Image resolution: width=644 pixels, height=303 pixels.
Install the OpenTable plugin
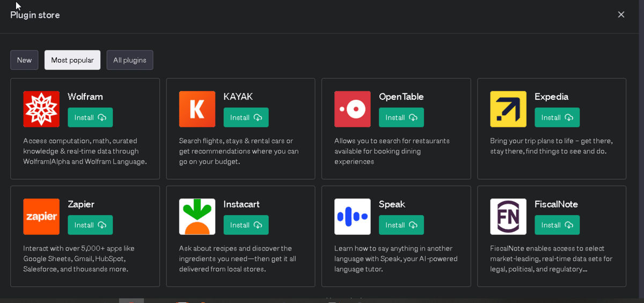point(401,117)
